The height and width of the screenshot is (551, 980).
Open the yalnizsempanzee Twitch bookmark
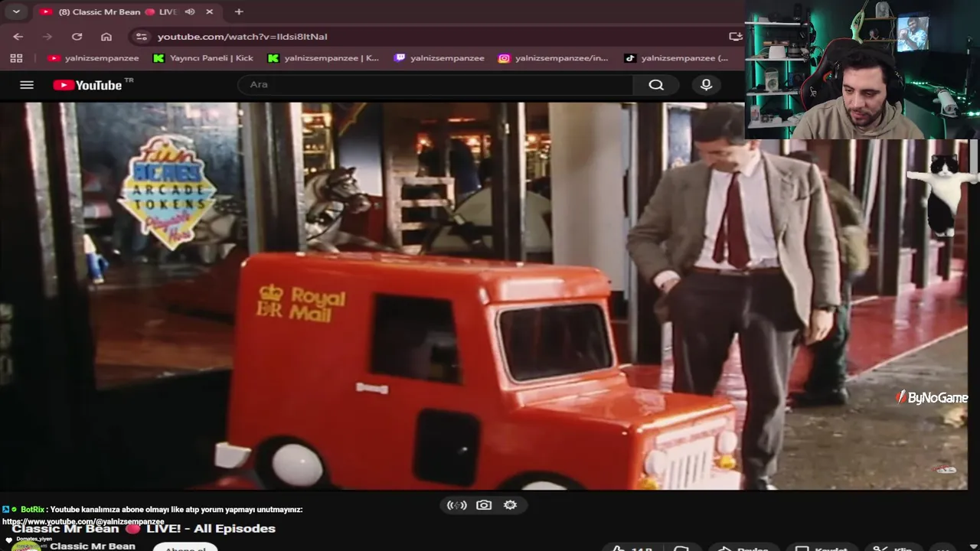click(439, 58)
